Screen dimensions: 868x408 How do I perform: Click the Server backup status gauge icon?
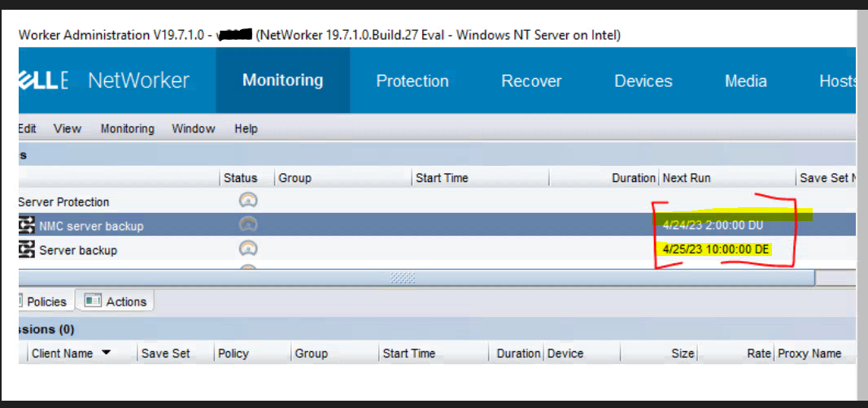(x=249, y=250)
